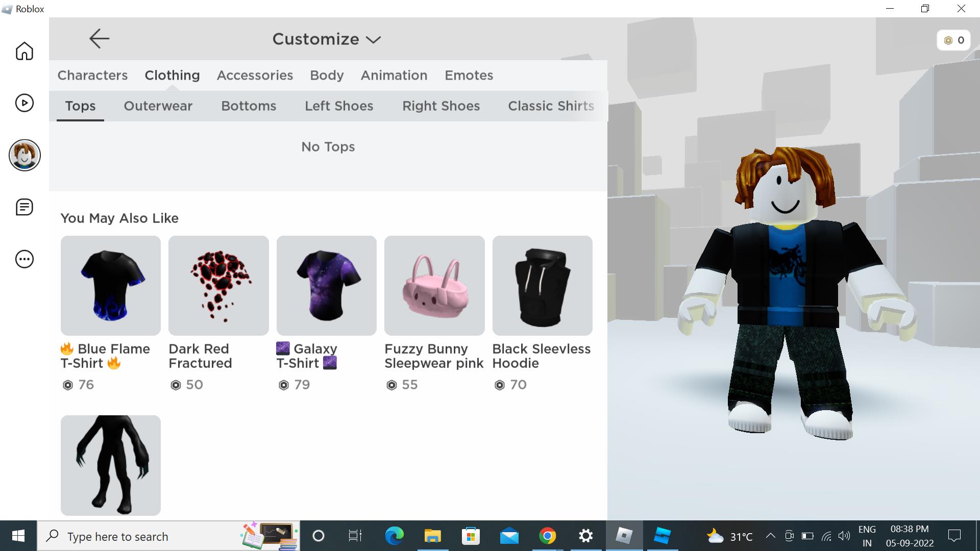Expand the Customize dropdown
The image size is (980, 551).
coord(327,39)
